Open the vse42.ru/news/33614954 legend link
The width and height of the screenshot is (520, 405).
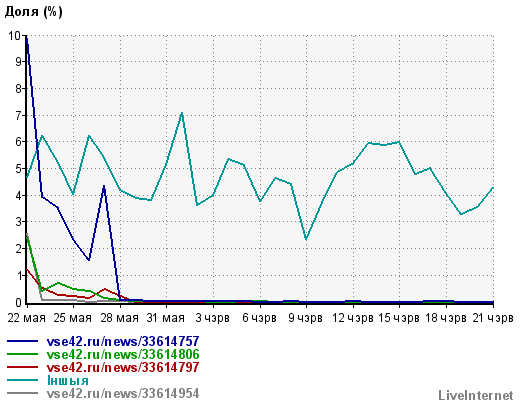(x=123, y=393)
